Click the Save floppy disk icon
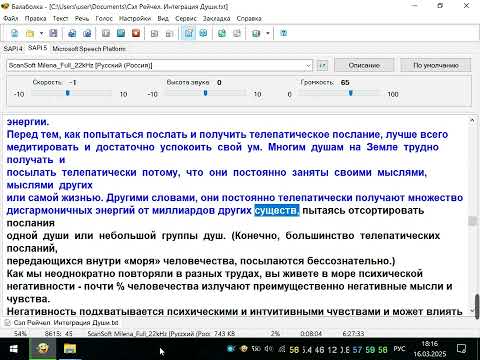 [53, 33]
